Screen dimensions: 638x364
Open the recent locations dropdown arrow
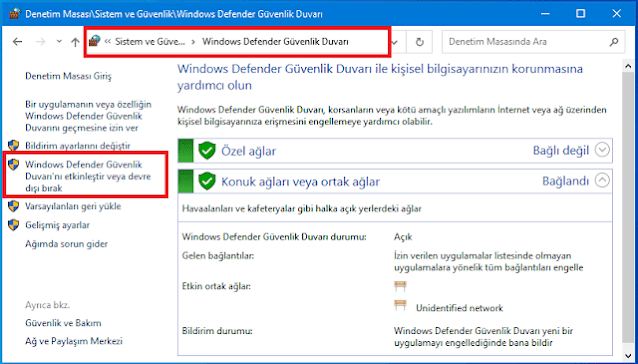coord(59,41)
